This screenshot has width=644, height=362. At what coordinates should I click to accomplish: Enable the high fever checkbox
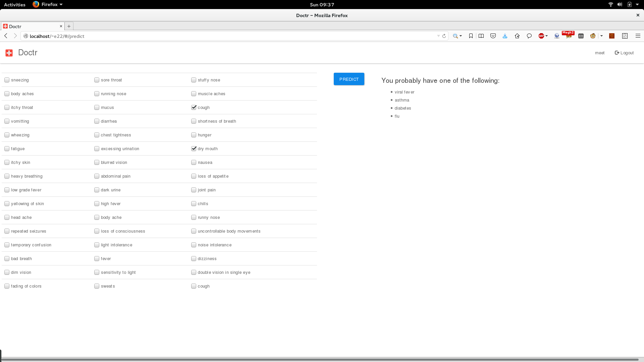[x=97, y=203]
